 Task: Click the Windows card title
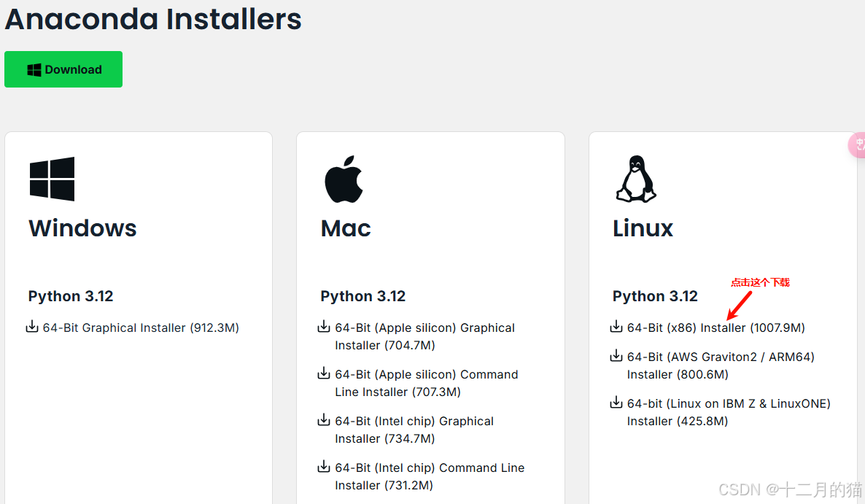[x=82, y=228]
